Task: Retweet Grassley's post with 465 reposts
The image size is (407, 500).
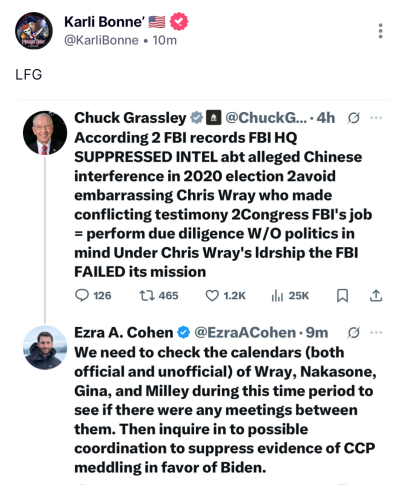Action: click(159, 296)
